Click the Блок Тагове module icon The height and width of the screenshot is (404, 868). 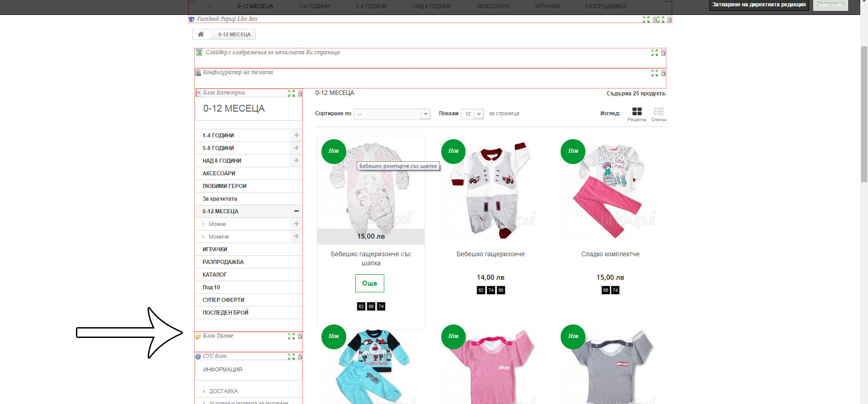198,336
